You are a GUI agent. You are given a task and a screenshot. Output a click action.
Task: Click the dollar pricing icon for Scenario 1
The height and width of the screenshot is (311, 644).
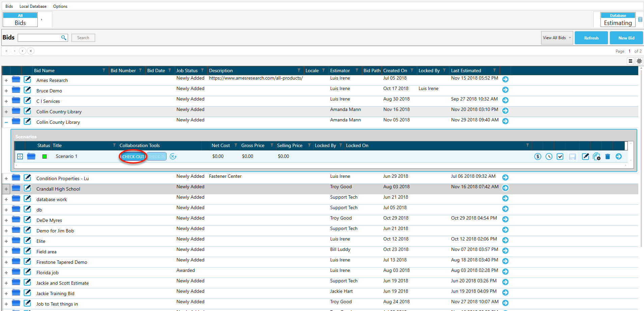pyautogui.click(x=538, y=157)
